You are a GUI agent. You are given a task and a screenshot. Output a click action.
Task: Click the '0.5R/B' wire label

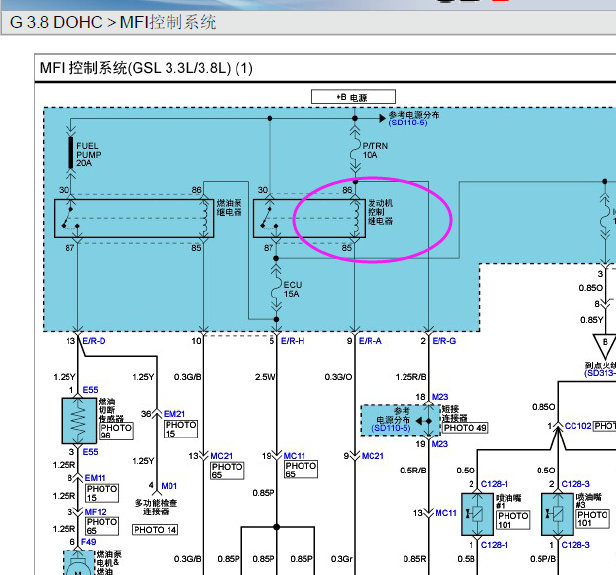413,471
